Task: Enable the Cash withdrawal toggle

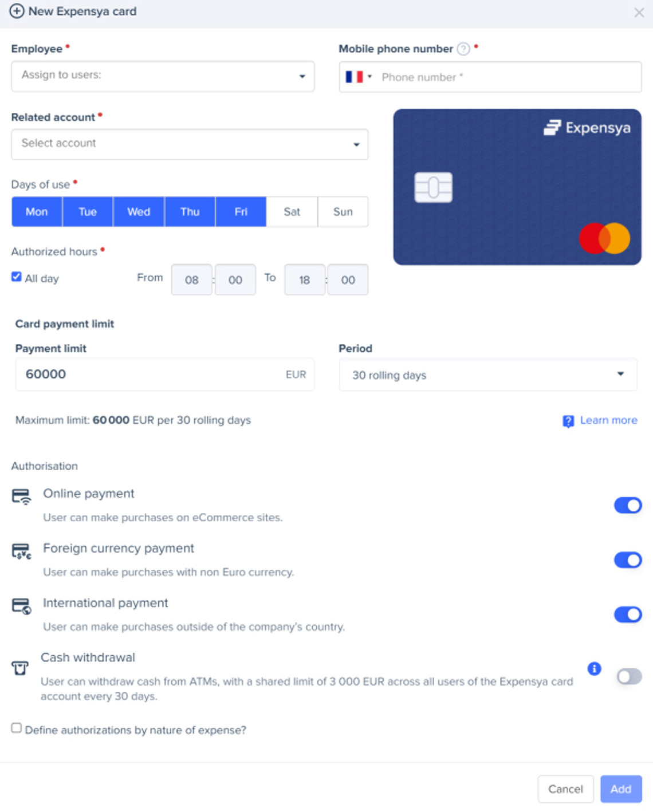Action: click(629, 677)
